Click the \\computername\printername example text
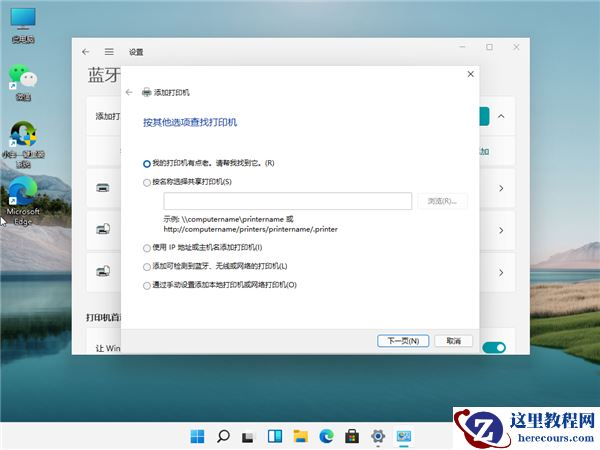 coord(233,219)
